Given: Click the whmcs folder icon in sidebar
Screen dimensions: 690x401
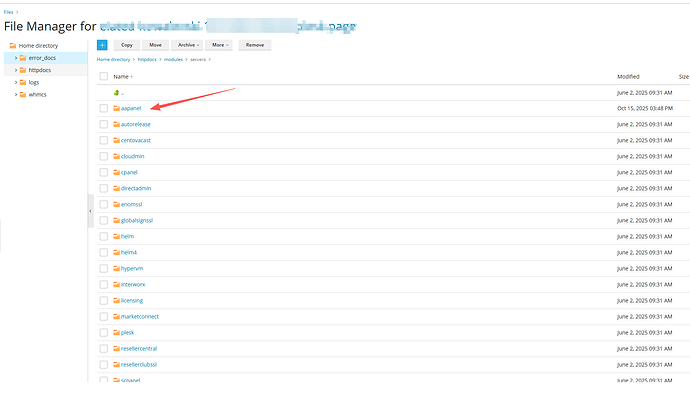Looking at the screenshot, I should [x=23, y=94].
